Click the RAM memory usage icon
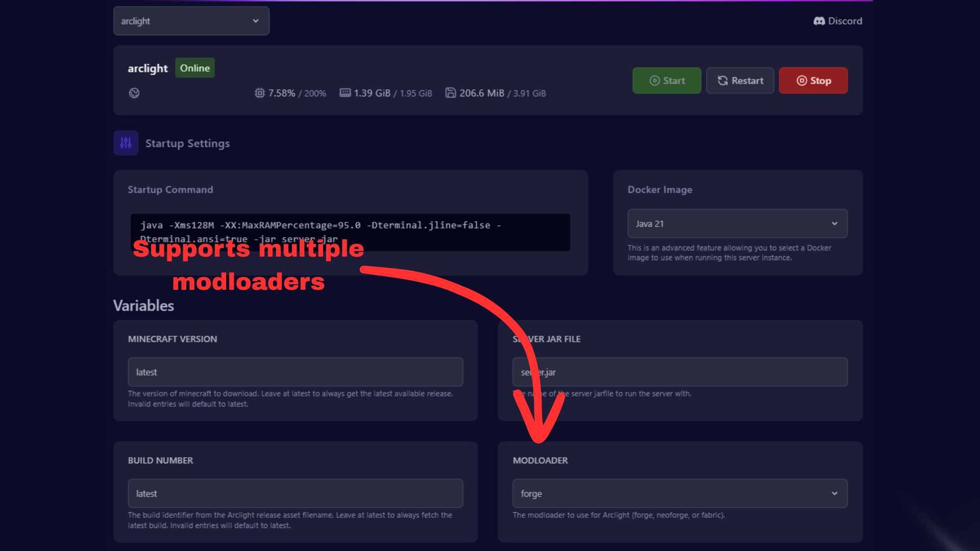Viewport: 980px width, 551px height. coord(345,93)
